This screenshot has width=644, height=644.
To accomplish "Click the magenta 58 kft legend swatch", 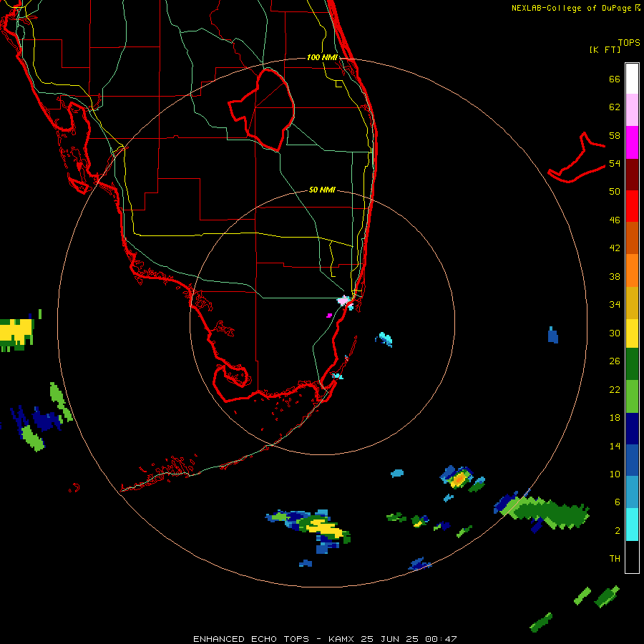I will coord(632,142).
